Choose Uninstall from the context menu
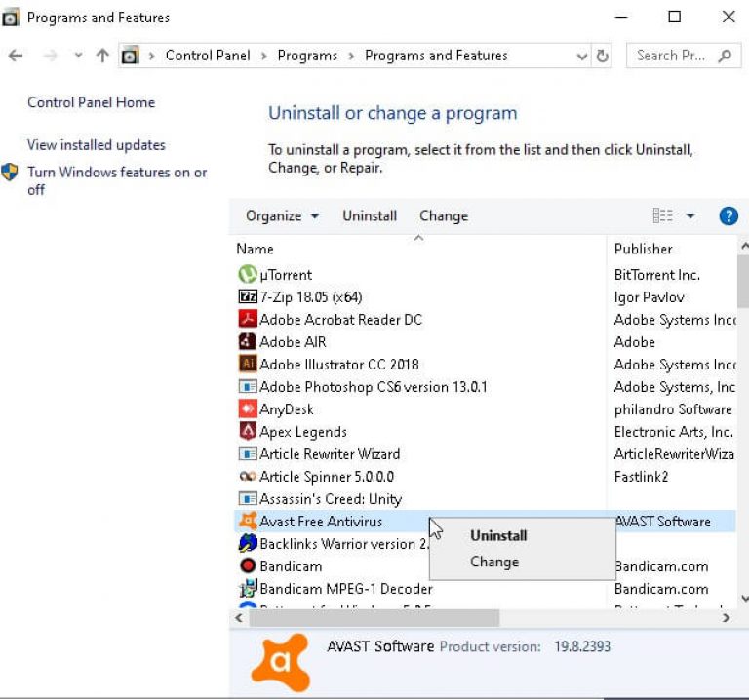749x700 pixels. (498, 535)
